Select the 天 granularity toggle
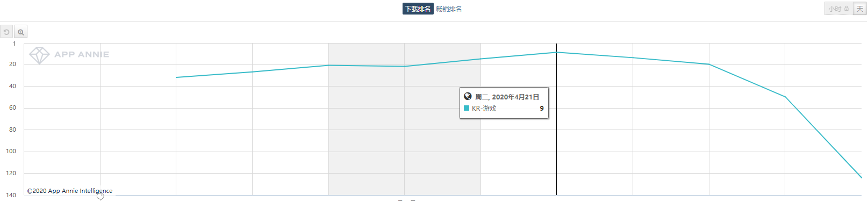The width and height of the screenshot is (868, 201). click(859, 9)
